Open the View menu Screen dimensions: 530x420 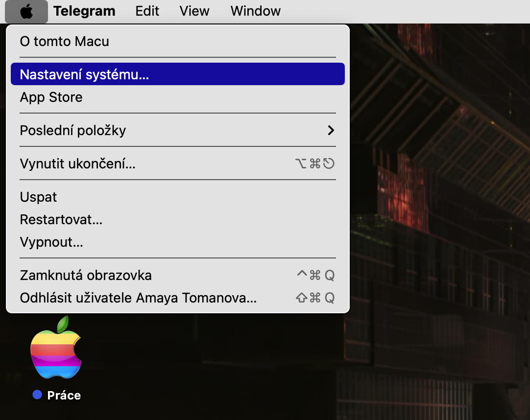coord(194,11)
